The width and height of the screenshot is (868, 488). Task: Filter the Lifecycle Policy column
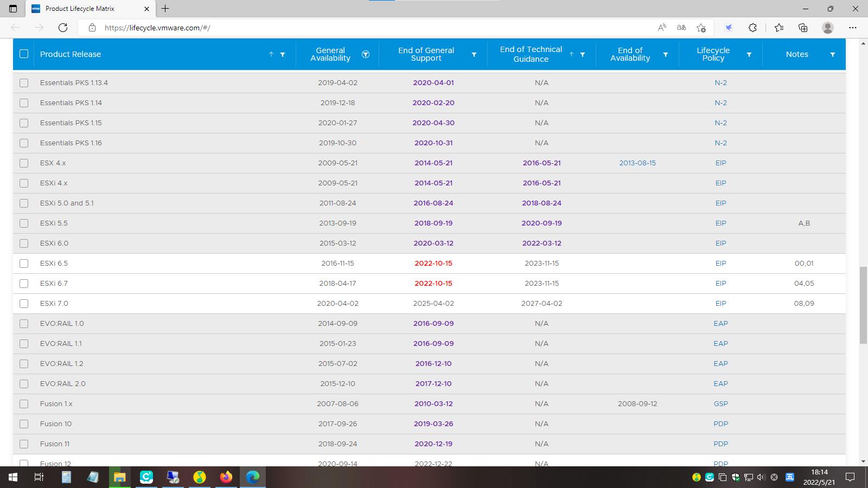click(x=749, y=54)
